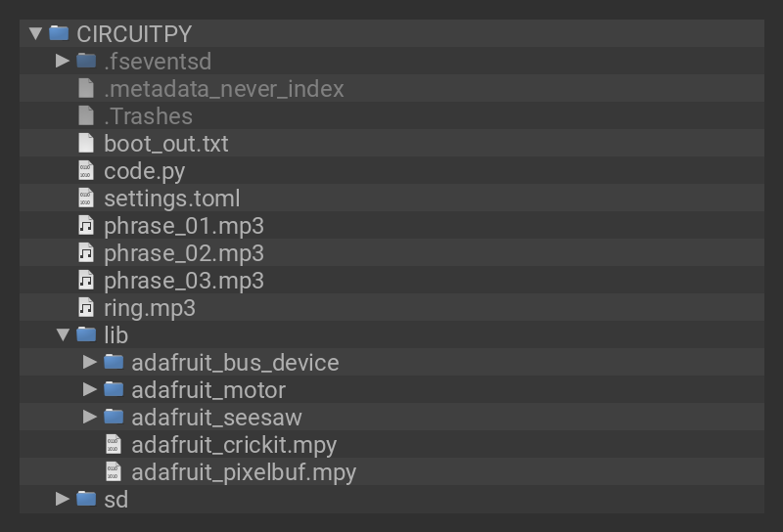Select the adafruit_pixelbuf.mpy file name

tap(244, 471)
